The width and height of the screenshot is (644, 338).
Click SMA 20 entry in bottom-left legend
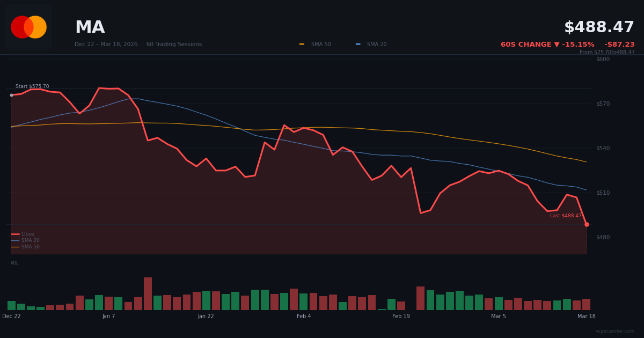[x=25, y=240]
